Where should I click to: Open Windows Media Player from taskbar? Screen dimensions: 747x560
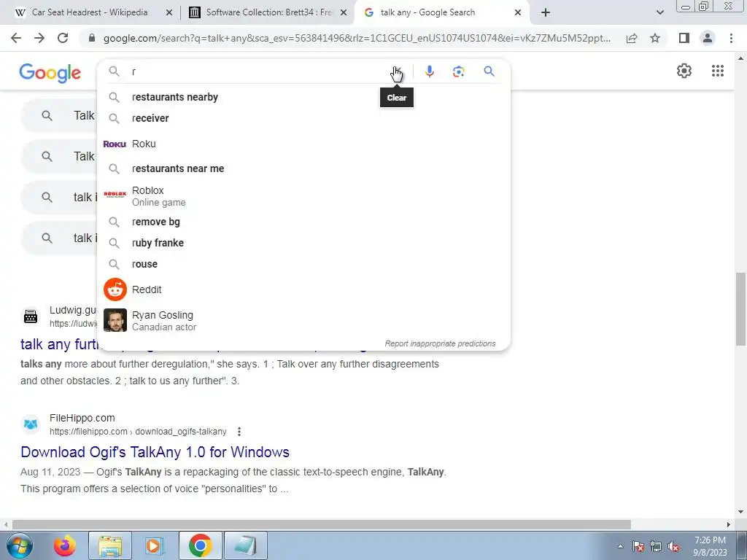[x=155, y=545]
